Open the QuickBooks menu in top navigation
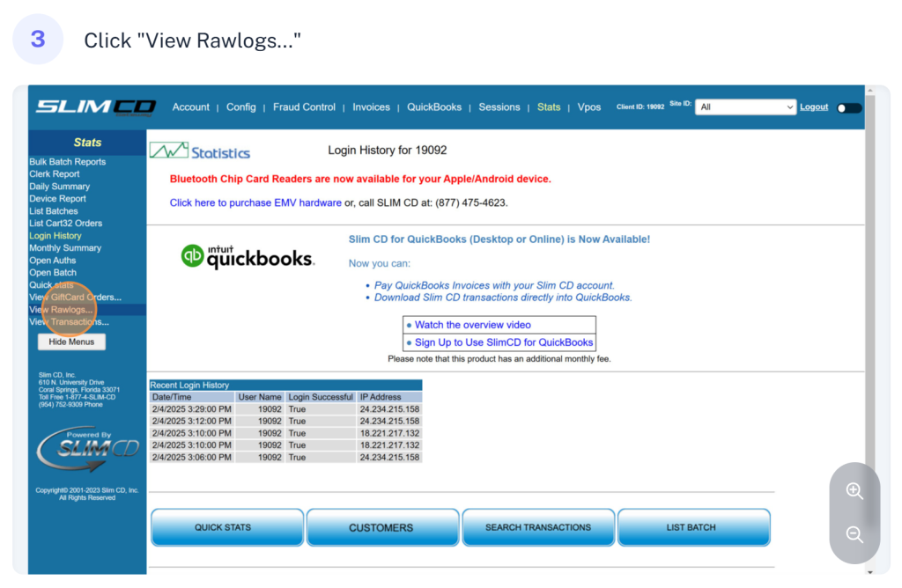This screenshot has height=588, width=902. pyautogui.click(x=434, y=107)
